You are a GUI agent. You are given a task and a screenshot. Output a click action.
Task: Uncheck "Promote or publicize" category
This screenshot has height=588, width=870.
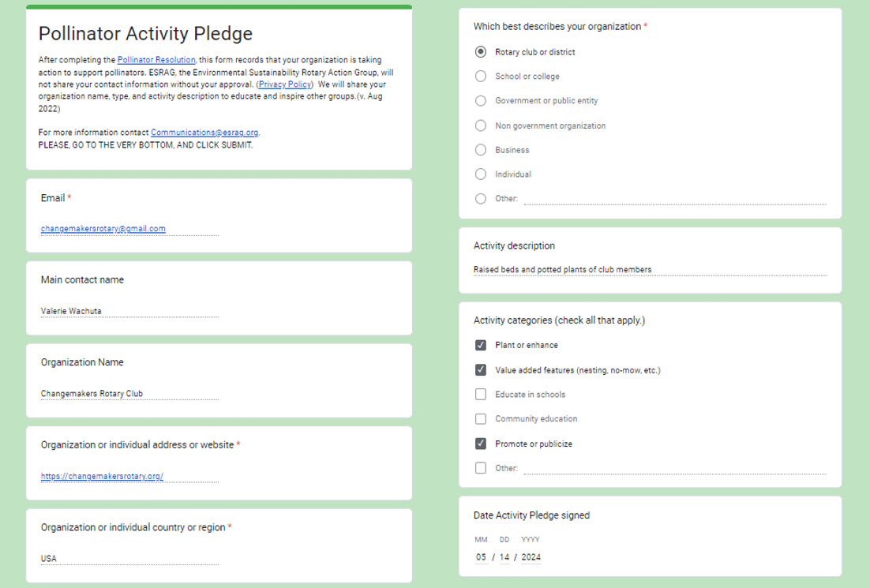coord(480,443)
